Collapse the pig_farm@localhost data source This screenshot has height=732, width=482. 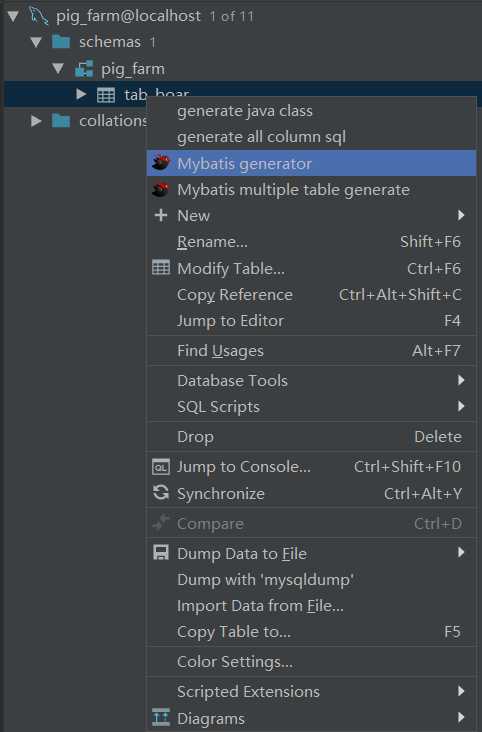pyautogui.click(x=13, y=16)
